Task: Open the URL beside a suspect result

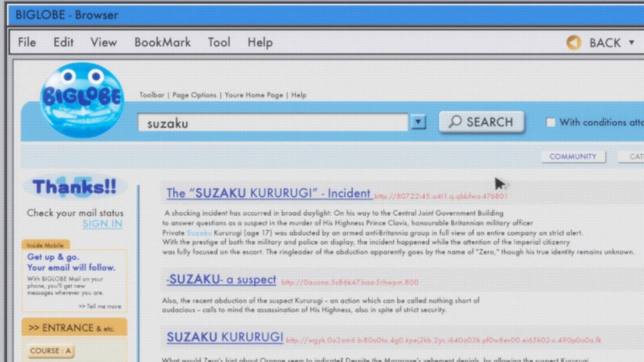Action: coord(350,283)
